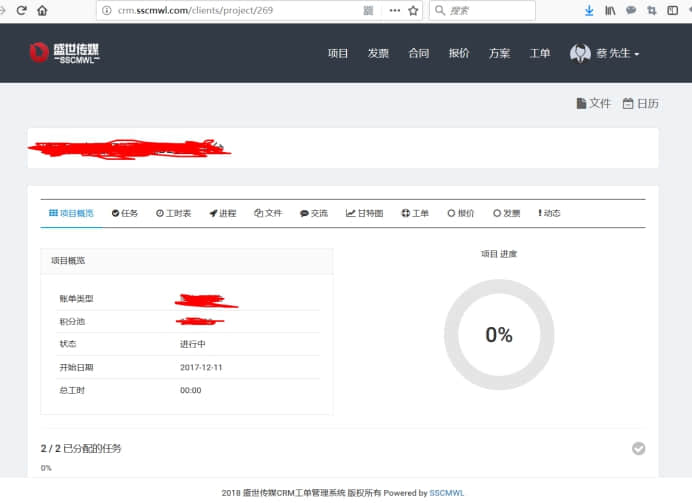This screenshot has width=692, height=503.
Task: Click the SSCMWL footer link
Action: click(447, 493)
